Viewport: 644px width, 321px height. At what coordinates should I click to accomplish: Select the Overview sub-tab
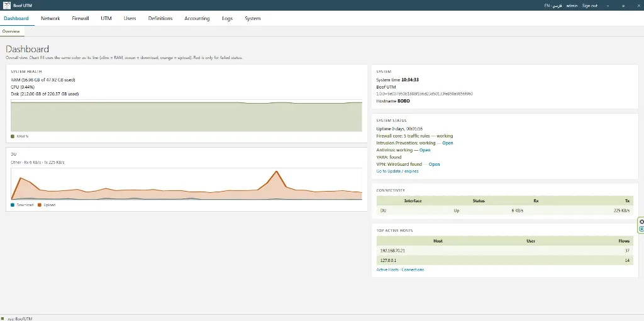11,31
